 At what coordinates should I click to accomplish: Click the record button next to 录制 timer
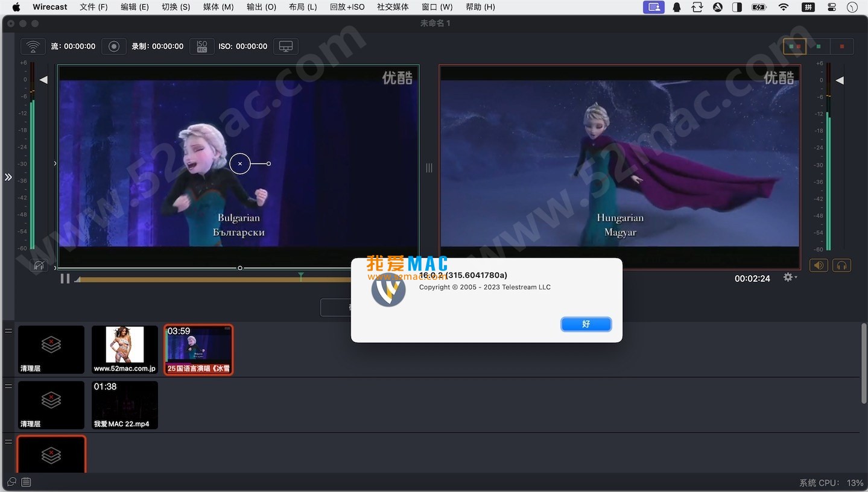pyautogui.click(x=113, y=46)
